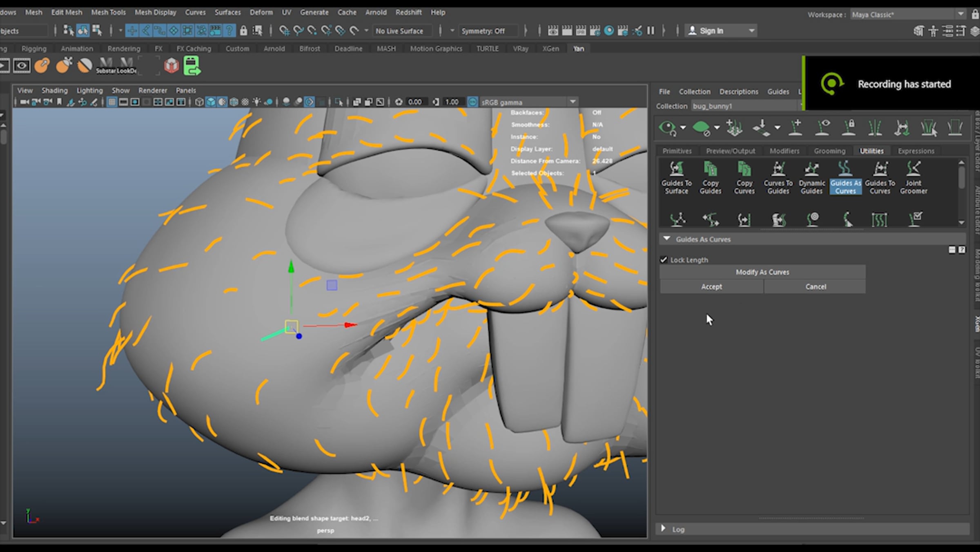Click the red cube shelf icon
Screen dimensions: 980x552
tap(171, 65)
